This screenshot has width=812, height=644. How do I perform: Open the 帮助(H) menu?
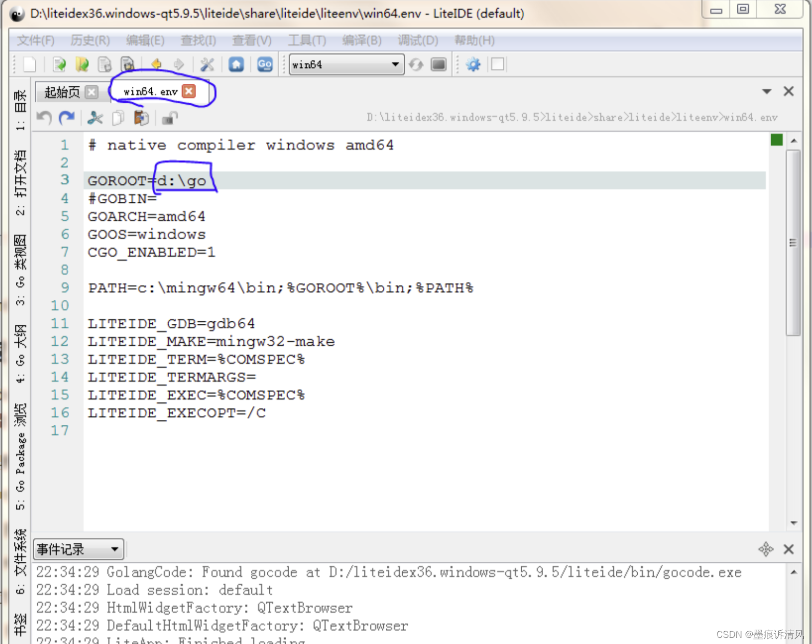pyautogui.click(x=474, y=40)
